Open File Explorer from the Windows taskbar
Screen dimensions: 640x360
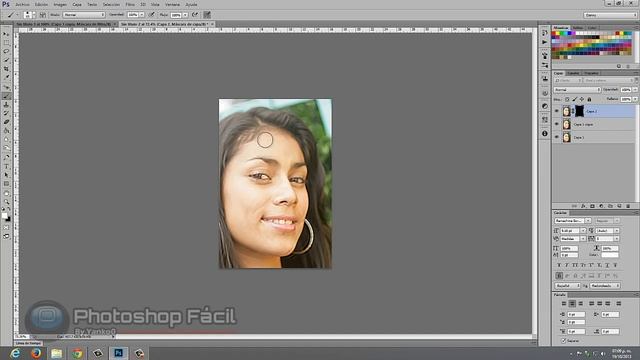[x=56, y=353]
